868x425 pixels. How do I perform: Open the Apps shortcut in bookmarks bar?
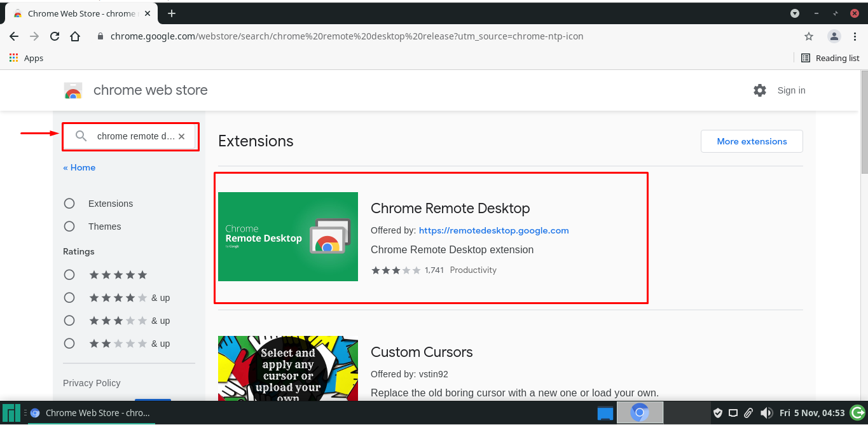[x=27, y=58]
